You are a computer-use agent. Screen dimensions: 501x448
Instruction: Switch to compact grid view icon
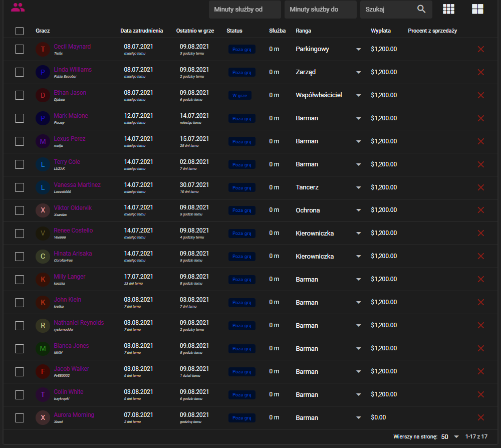point(448,9)
